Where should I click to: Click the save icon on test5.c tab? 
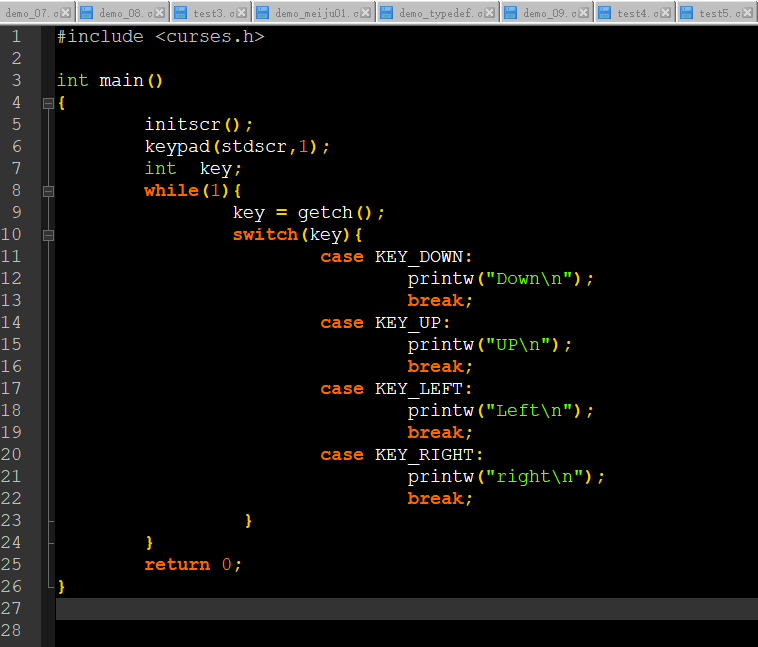click(x=686, y=13)
